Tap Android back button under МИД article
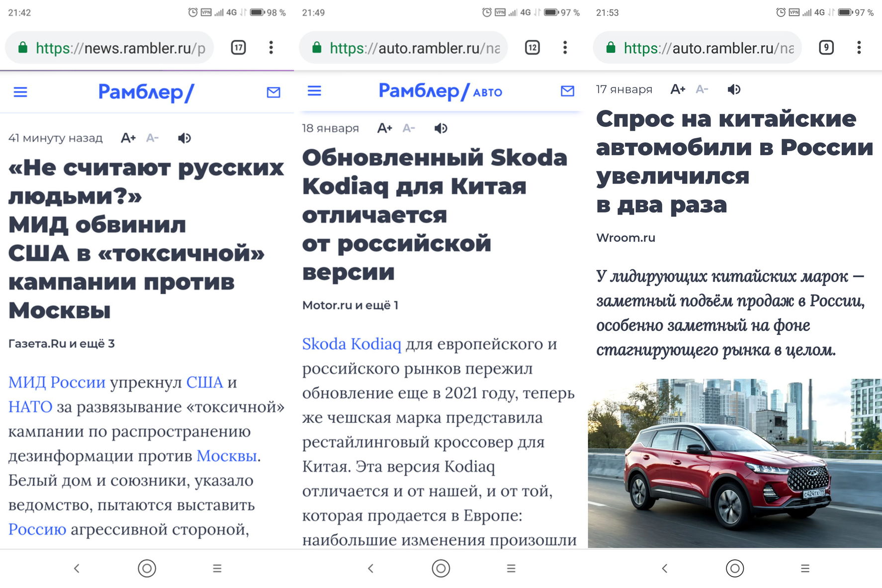 77,568
